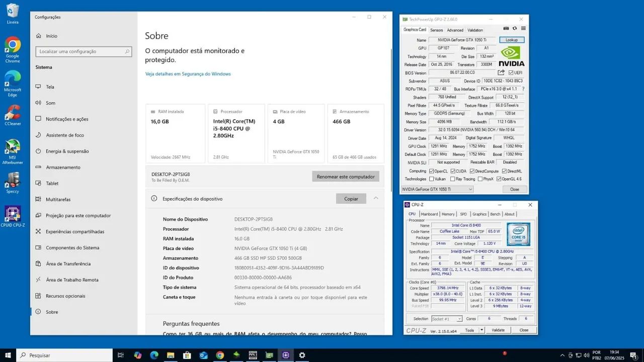The width and height of the screenshot is (644, 362).
Task: Open the Windows Start menu
Action: (8, 355)
